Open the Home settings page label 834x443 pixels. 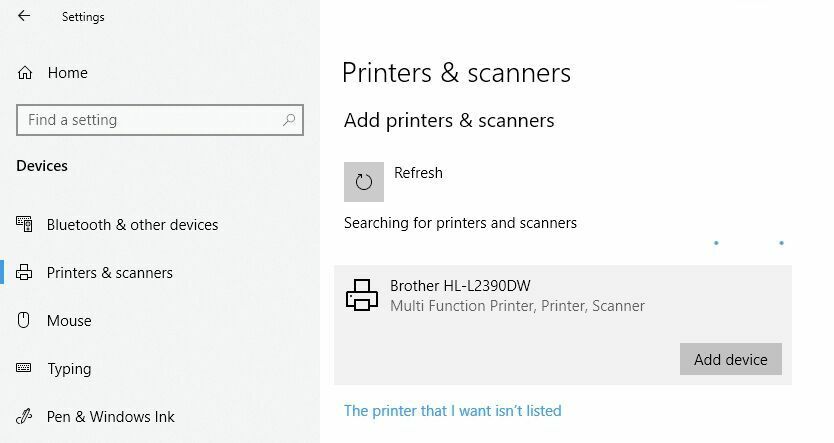[68, 73]
